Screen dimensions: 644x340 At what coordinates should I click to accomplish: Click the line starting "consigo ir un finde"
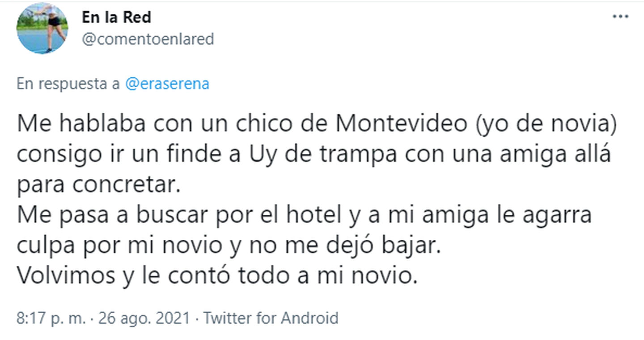click(313, 155)
